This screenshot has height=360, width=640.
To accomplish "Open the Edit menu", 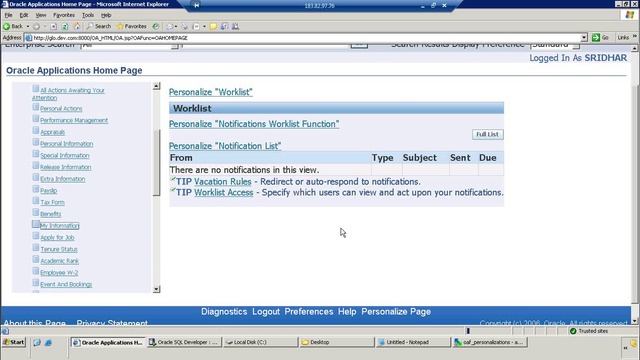I will click(x=24, y=15).
